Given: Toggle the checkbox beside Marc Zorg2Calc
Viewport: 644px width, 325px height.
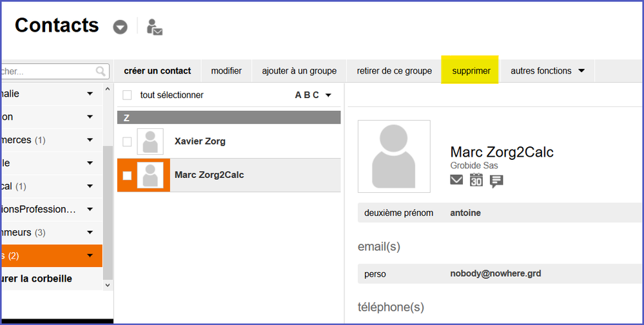Looking at the screenshot, I should 127,175.
